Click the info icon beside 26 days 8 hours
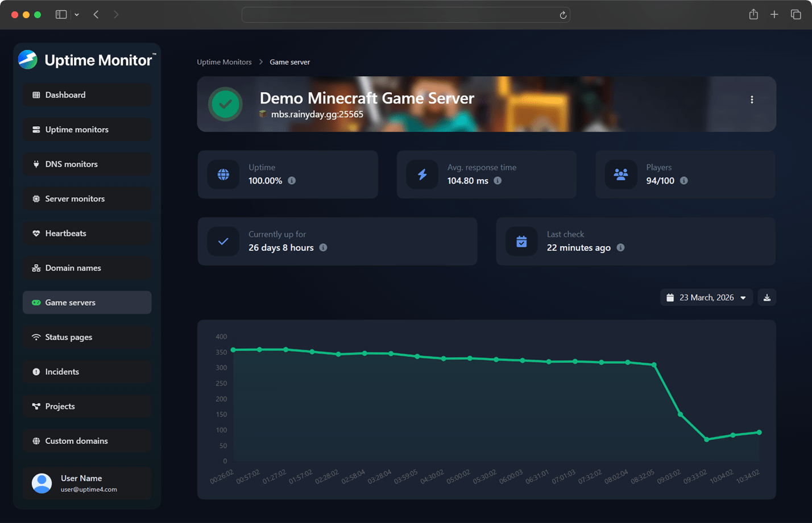The image size is (812, 523). click(323, 248)
